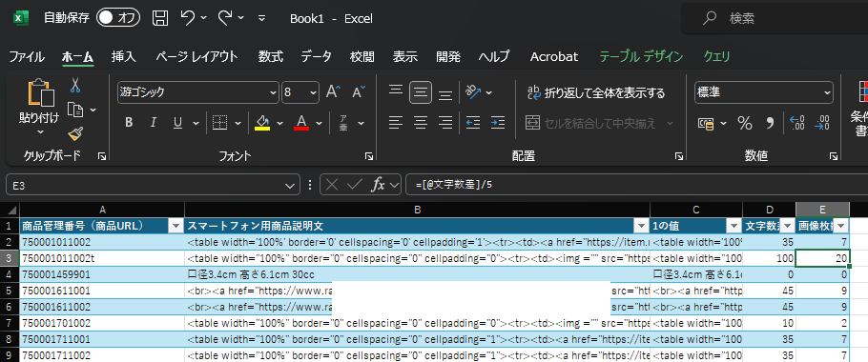Switch to the 開発 tab

coord(448,56)
